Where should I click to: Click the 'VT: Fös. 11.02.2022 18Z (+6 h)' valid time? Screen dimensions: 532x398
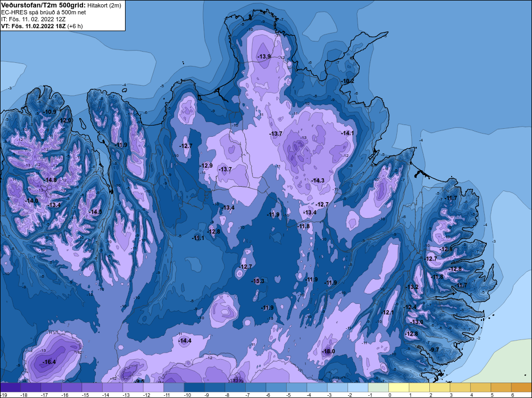pos(41,26)
